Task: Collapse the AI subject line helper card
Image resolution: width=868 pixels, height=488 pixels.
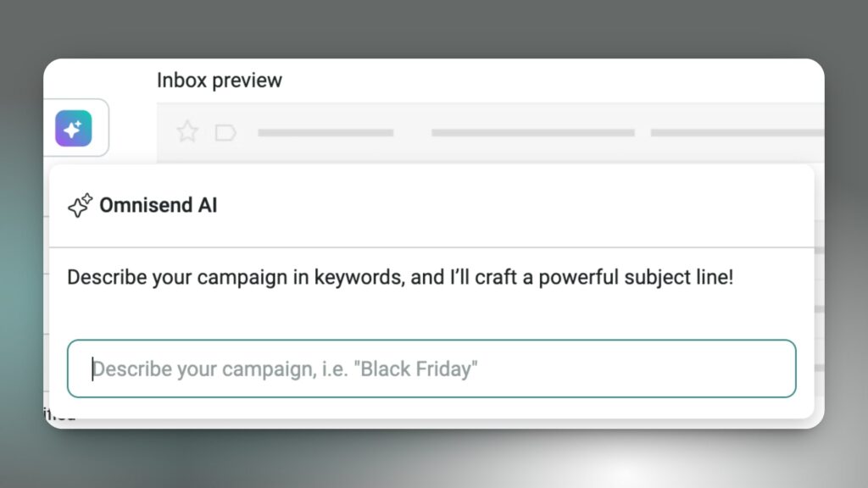Action: pos(158,204)
